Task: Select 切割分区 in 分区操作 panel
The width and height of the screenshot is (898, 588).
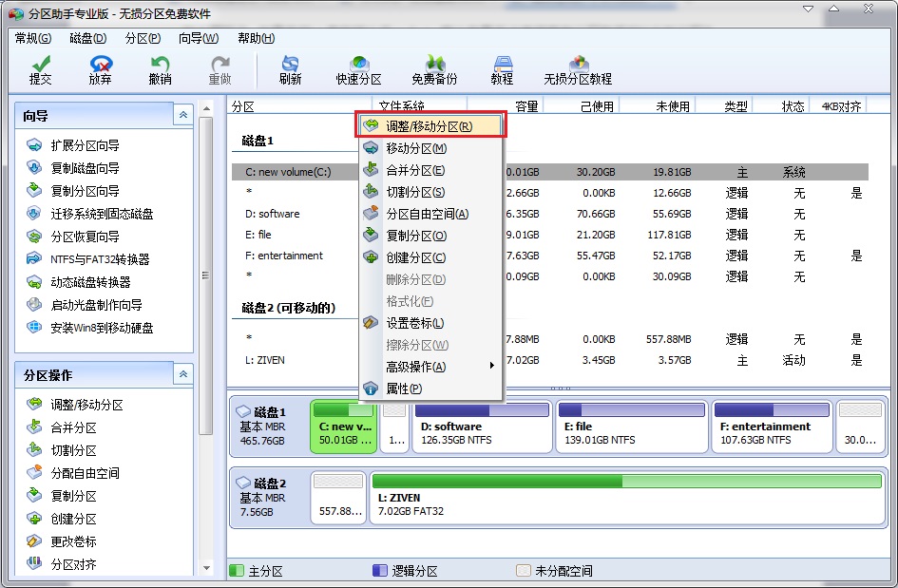Action: (x=62, y=450)
